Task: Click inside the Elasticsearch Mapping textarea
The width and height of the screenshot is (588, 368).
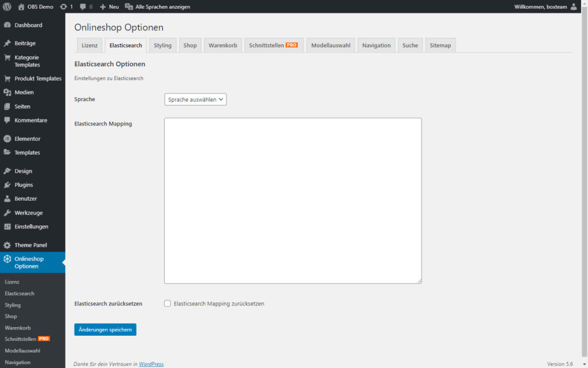Action: point(293,201)
